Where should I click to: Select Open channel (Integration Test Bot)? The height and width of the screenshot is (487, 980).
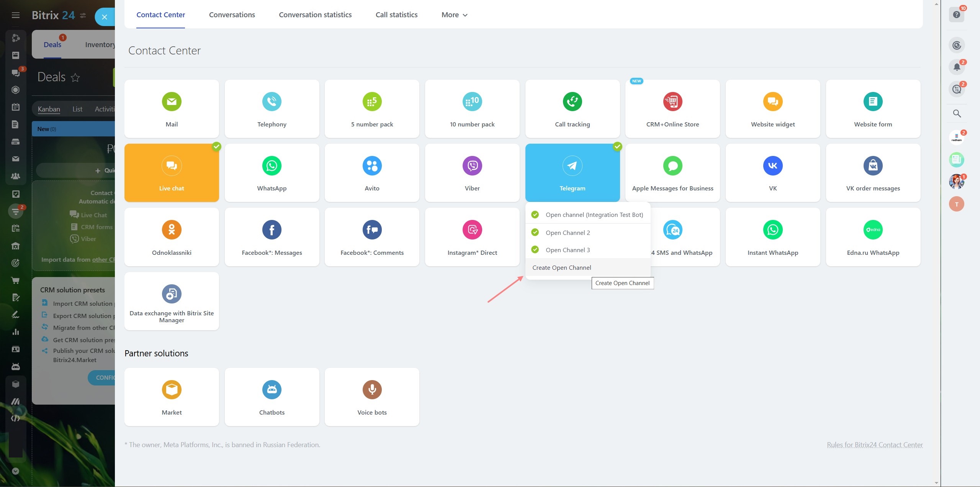coord(594,215)
